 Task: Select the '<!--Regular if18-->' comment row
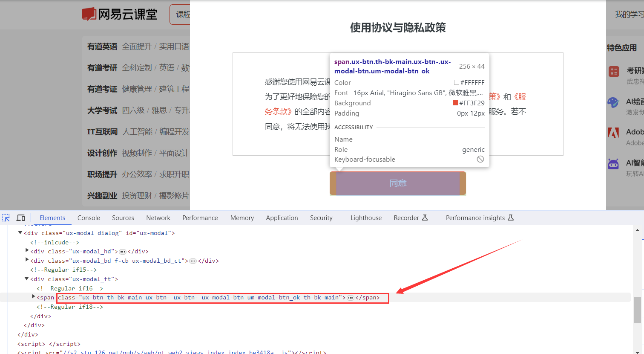click(70, 307)
